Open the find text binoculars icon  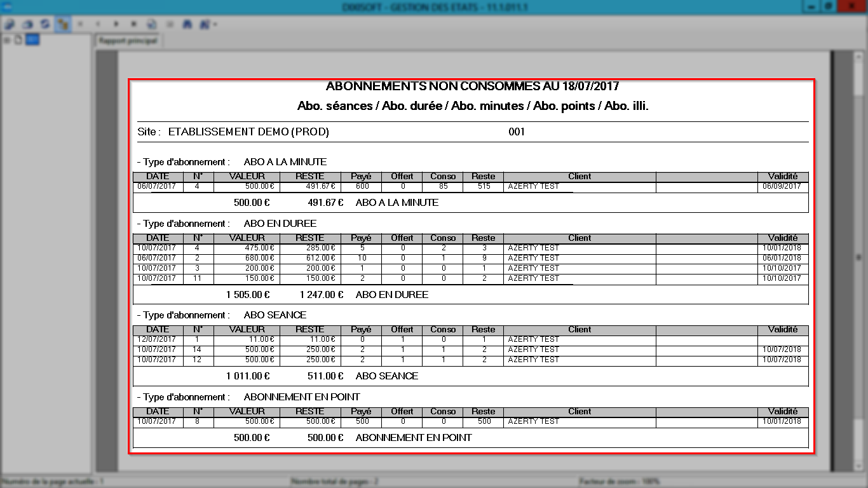coord(187,24)
